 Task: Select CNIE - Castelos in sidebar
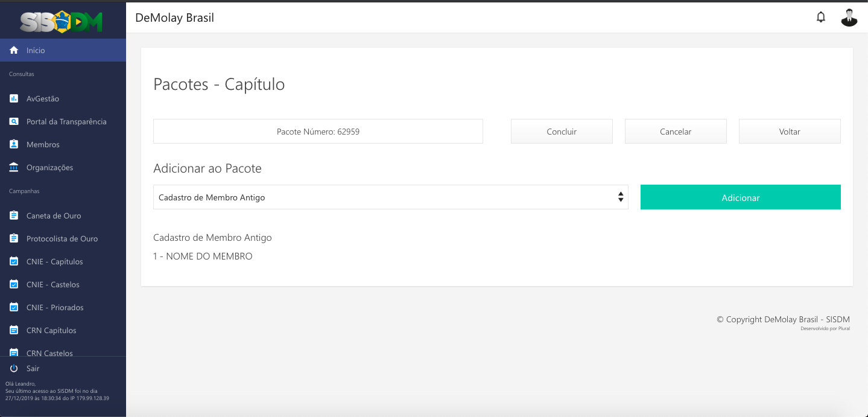53,284
